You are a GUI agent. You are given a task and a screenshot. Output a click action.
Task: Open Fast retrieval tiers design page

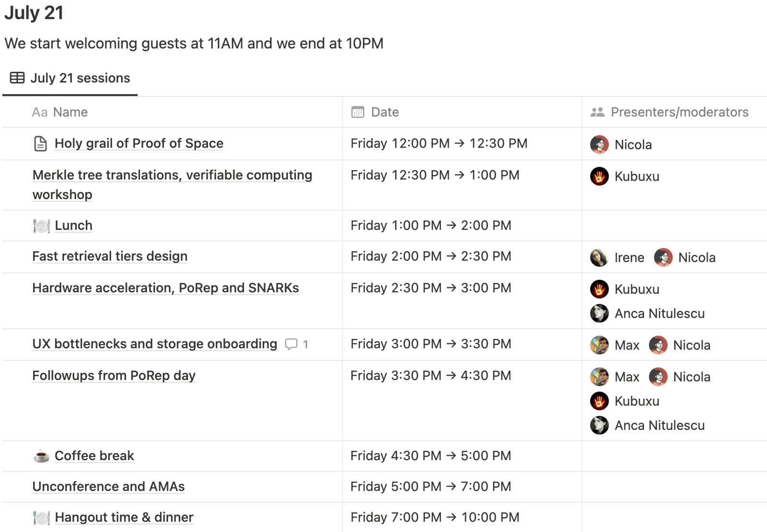click(x=110, y=256)
